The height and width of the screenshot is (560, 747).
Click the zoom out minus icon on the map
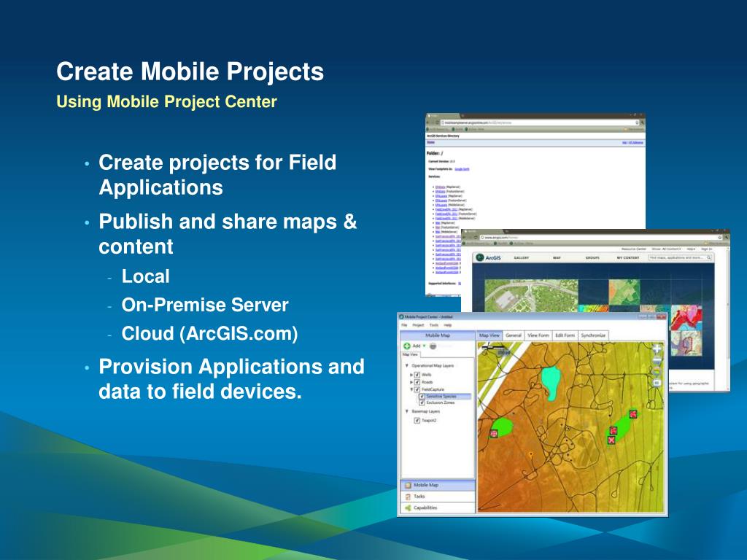pos(657,362)
